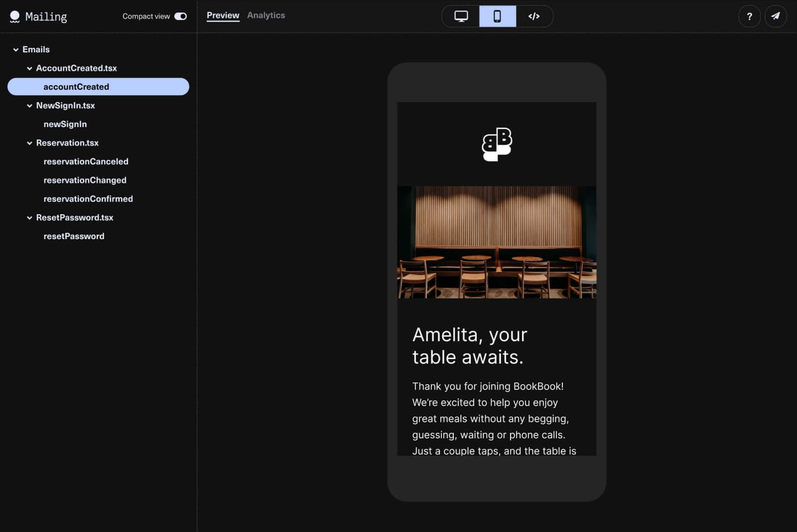Viewport: 797px width, 532px height.
Task: Click the send/paper plane icon
Action: click(776, 16)
